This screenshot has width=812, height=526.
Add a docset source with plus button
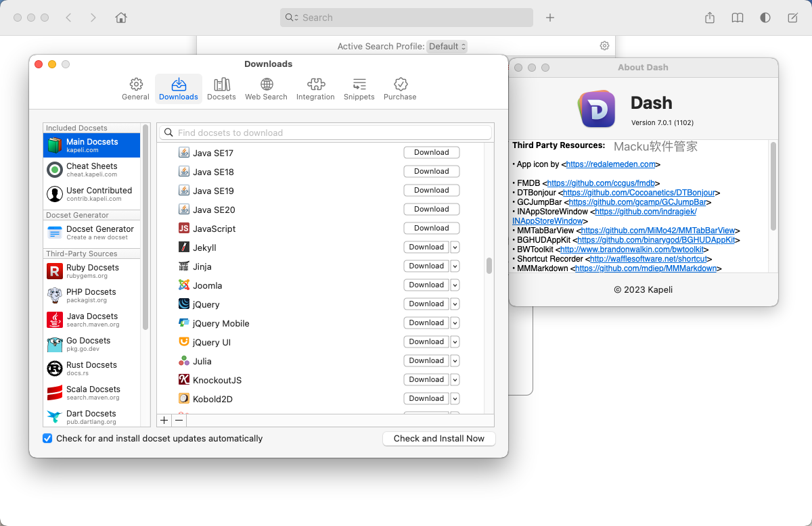pyautogui.click(x=164, y=421)
